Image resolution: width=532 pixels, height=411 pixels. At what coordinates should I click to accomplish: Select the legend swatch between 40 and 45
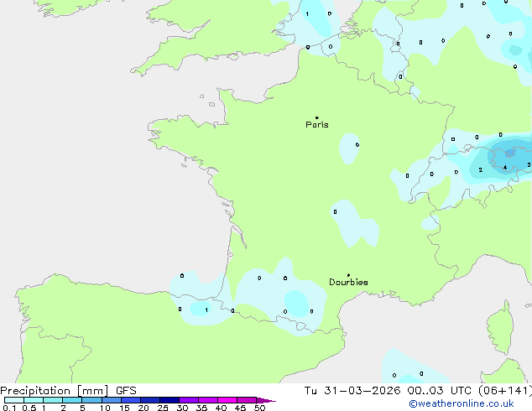[227, 400]
